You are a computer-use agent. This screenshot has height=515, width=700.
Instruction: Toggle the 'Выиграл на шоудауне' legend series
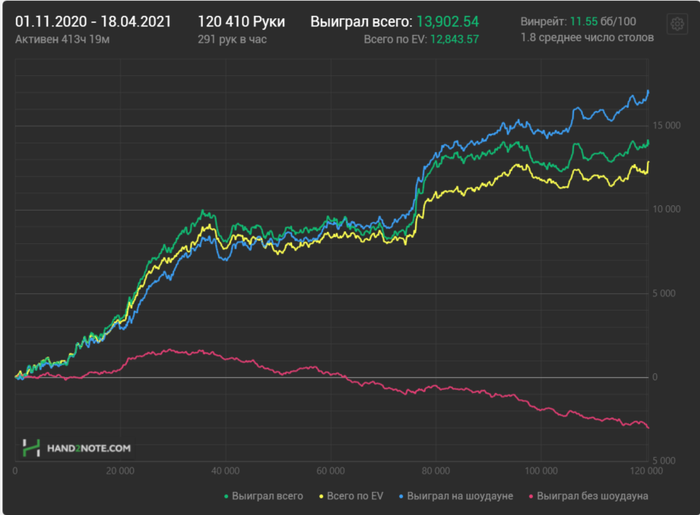point(456,496)
